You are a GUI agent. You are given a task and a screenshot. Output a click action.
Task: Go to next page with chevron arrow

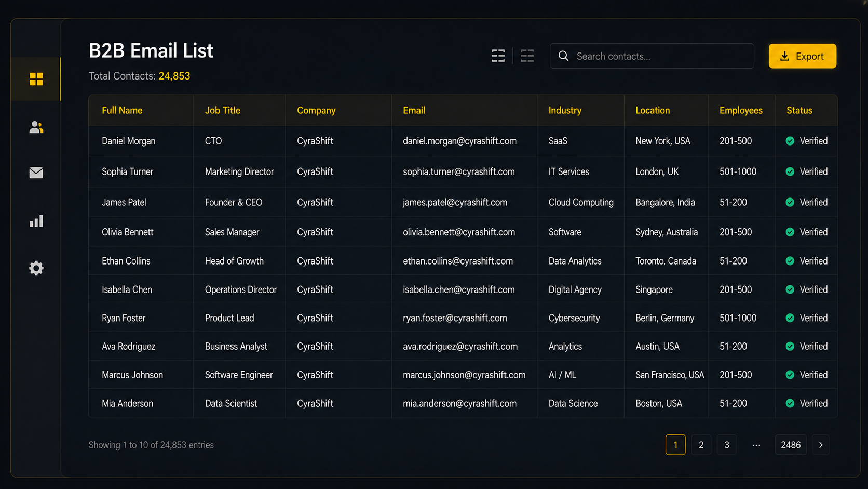[x=821, y=445]
